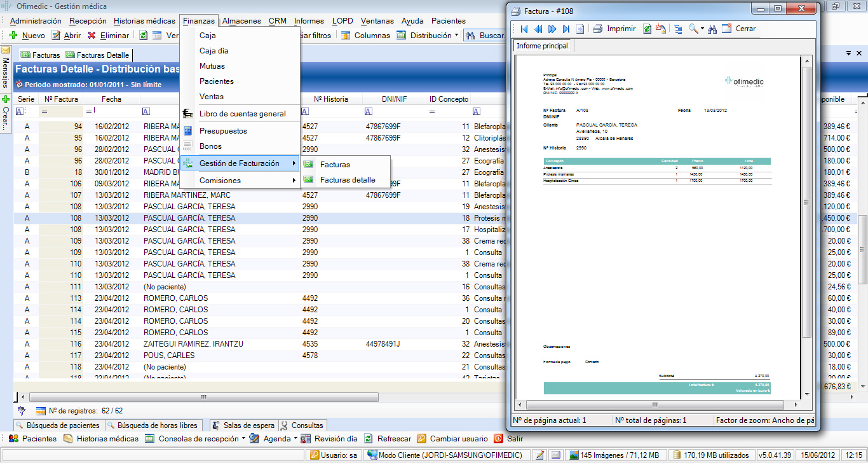Click the Nº Factura column header

61,99
